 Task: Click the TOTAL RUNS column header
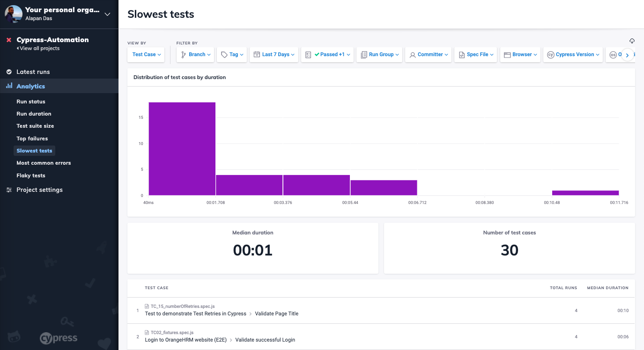[563, 288]
